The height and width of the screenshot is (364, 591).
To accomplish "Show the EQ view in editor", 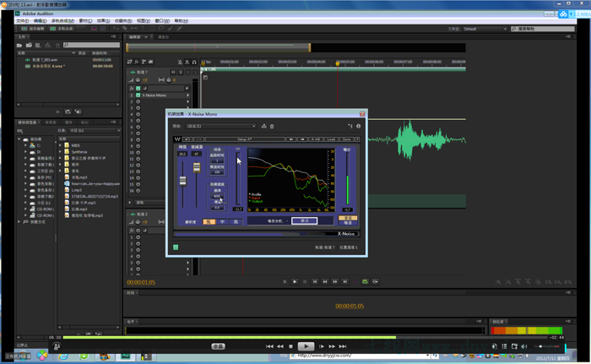I will (151, 62).
